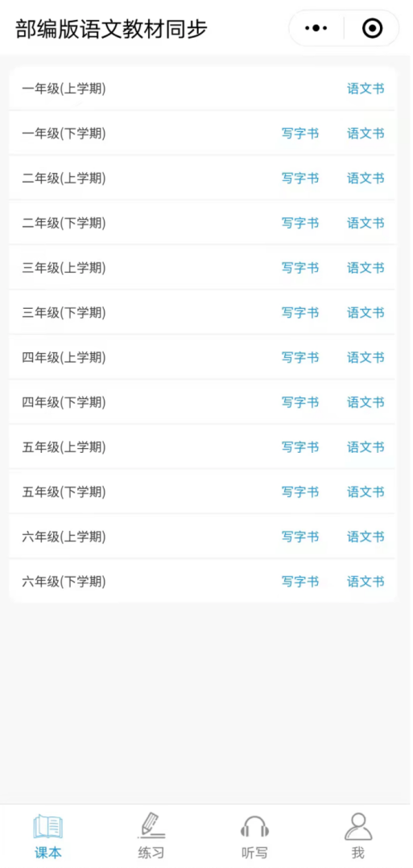Open 写字书 for 三年级(下学期)
Viewport: 413px width, 868px height.
point(300,313)
